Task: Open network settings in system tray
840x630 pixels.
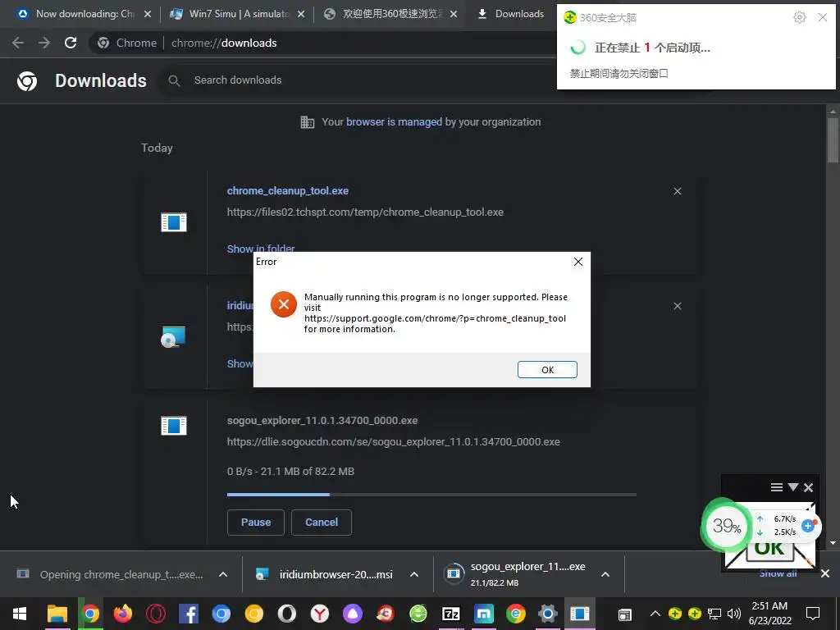Action: pyautogui.click(x=714, y=614)
